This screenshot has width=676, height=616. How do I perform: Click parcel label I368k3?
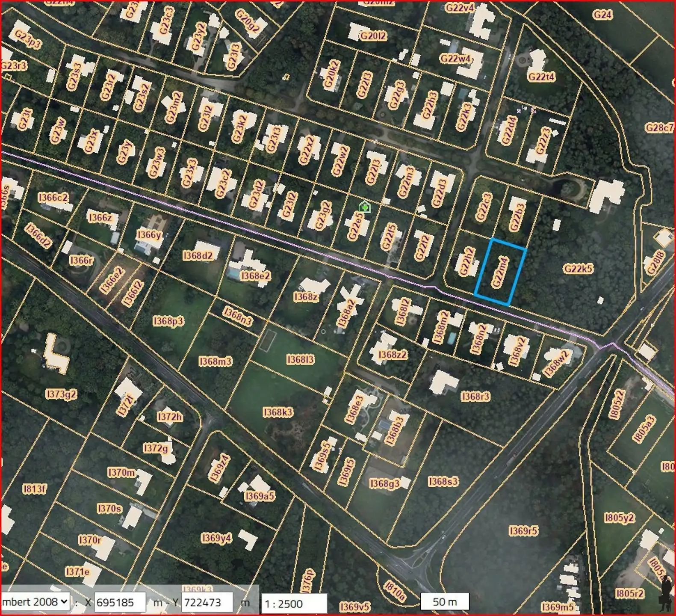278,412
